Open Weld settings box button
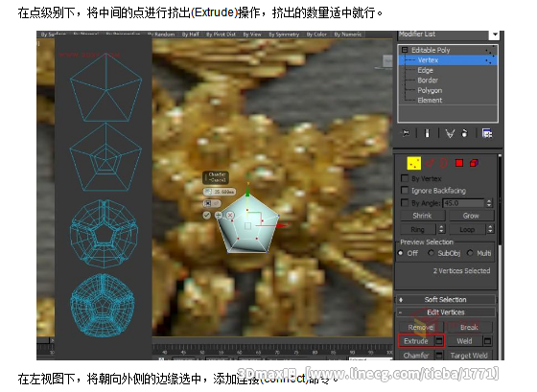This screenshot has width=537, height=392. (x=487, y=341)
